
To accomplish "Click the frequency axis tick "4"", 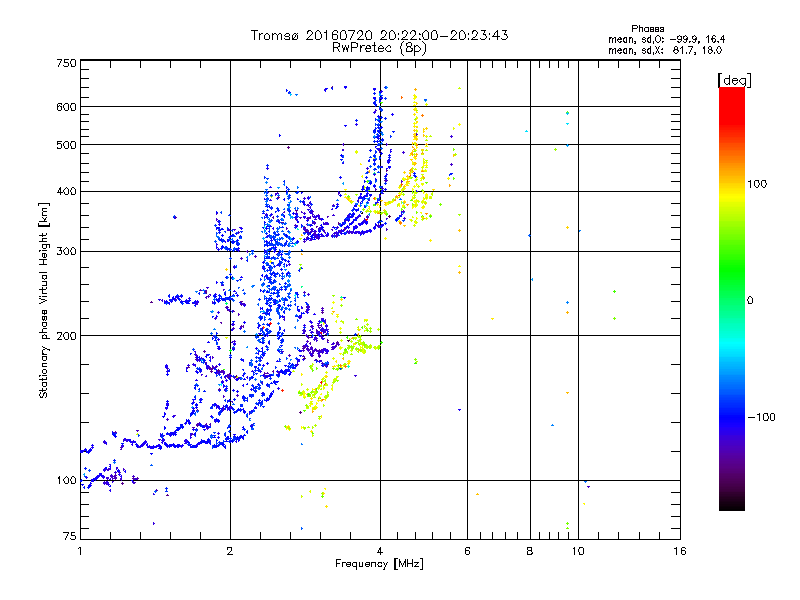I will point(380,551).
